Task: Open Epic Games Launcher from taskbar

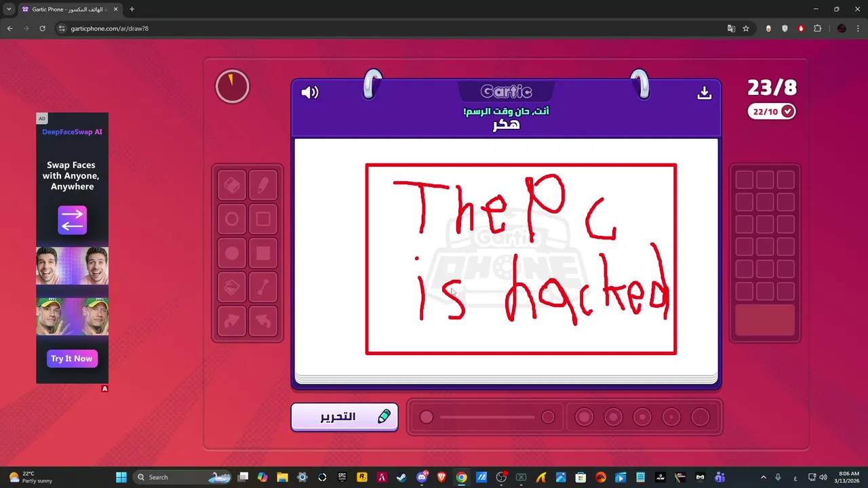Action: [x=342, y=477]
